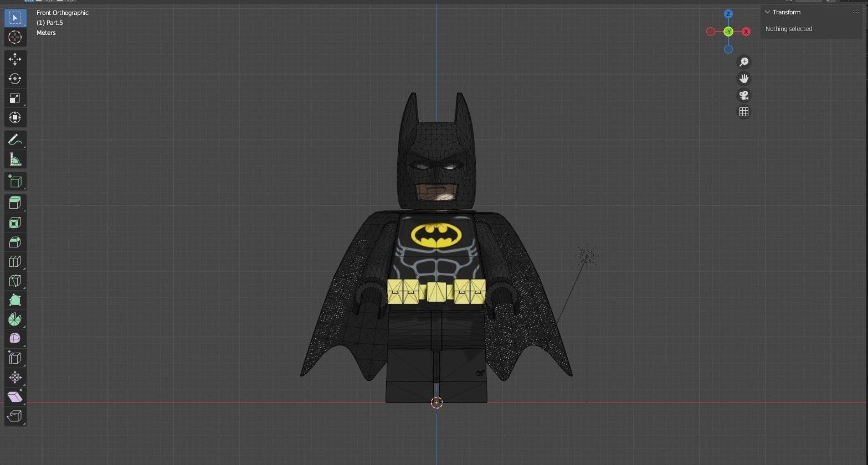The width and height of the screenshot is (868, 465).
Task: Click the green Y axis on the gizmo
Action: 728,32
